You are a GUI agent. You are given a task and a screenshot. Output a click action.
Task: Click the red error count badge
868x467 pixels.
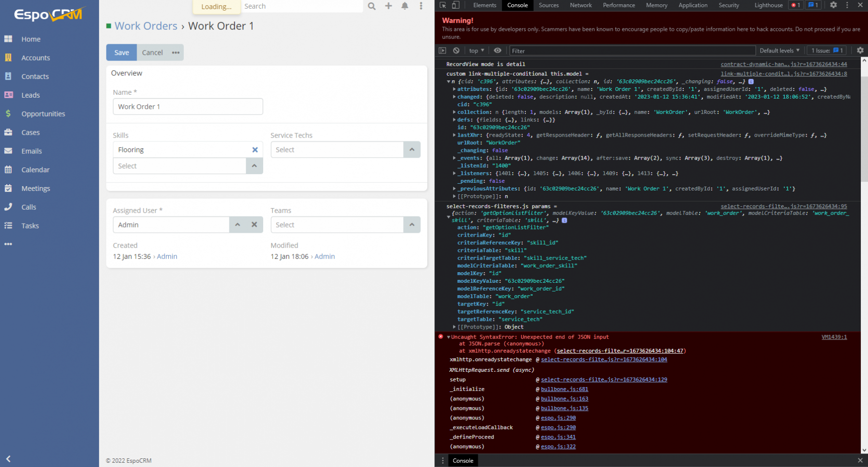[796, 5]
